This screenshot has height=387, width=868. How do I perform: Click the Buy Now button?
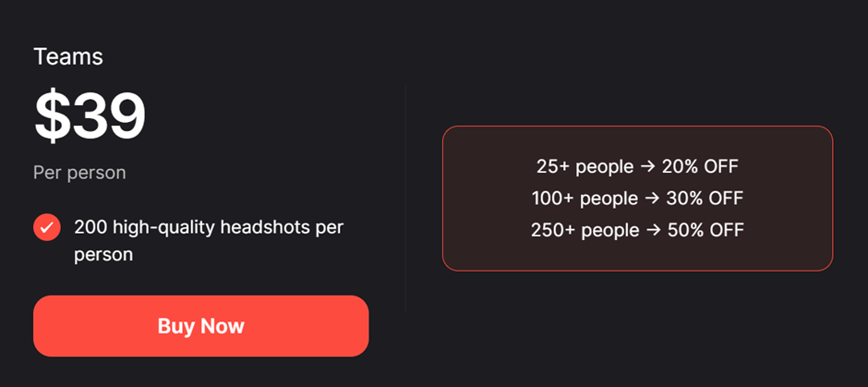click(201, 326)
